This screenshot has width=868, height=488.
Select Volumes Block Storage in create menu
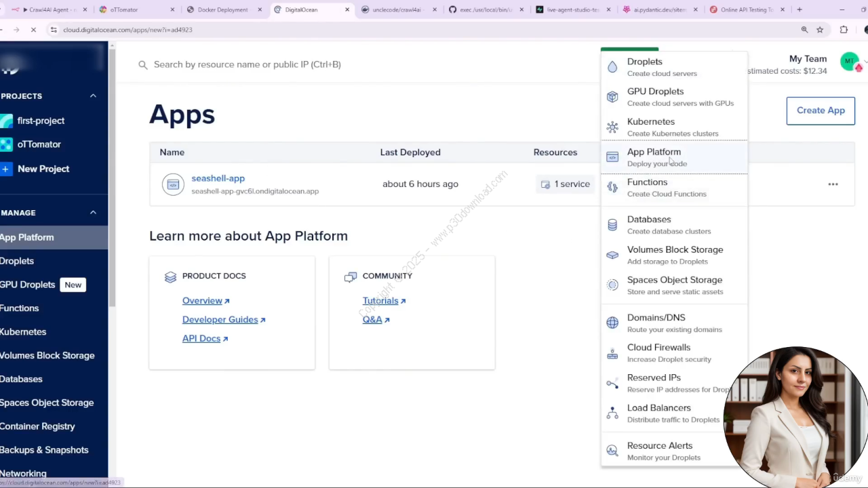coord(674,255)
